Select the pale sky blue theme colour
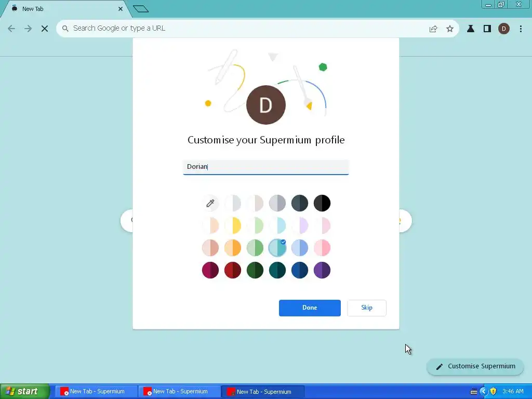 [x=277, y=225]
